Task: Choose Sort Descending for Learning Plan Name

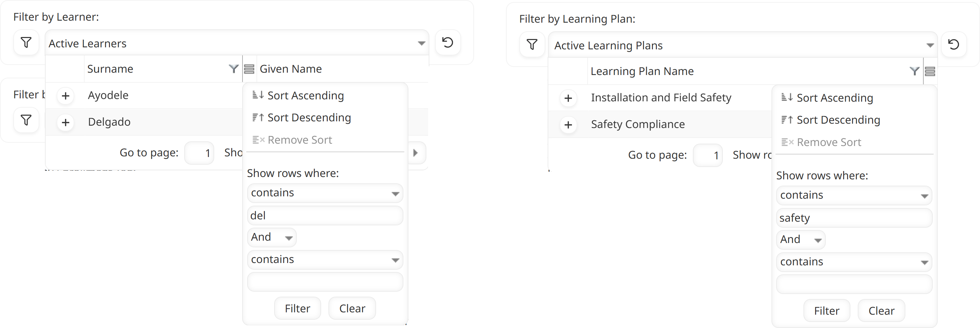Action: (x=838, y=120)
